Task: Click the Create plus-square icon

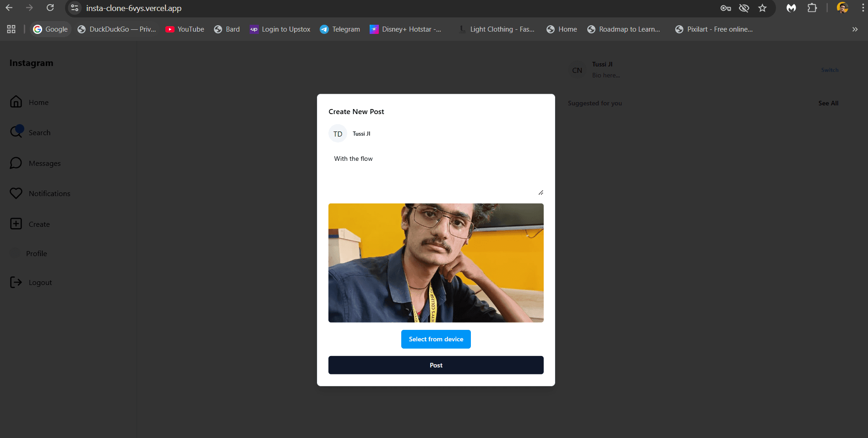Action: 16,224
